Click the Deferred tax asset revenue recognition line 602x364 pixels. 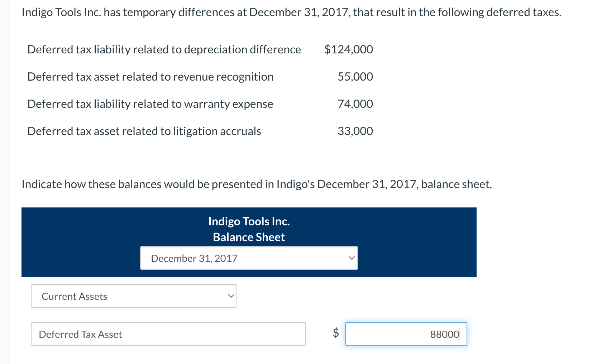pos(150,76)
